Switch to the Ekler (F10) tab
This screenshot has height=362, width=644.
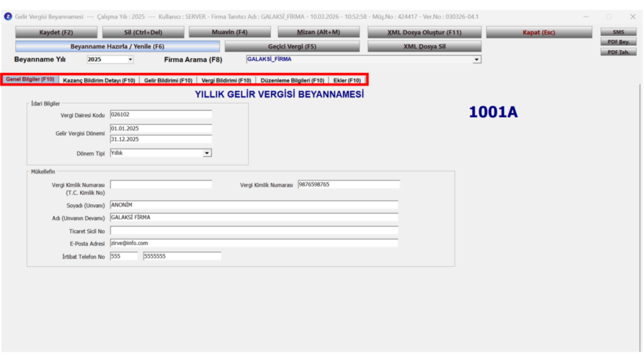click(x=347, y=80)
